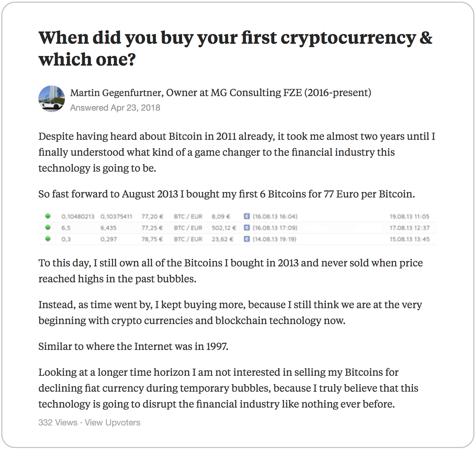Screen dimensions: 476x450
Task: Click the 332 Views counter
Action: tap(58, 422)
